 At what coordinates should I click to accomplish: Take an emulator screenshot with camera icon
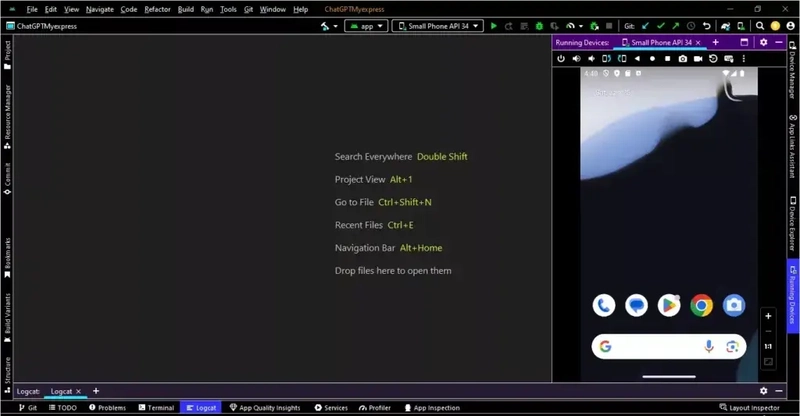click(x=682, y=59)
